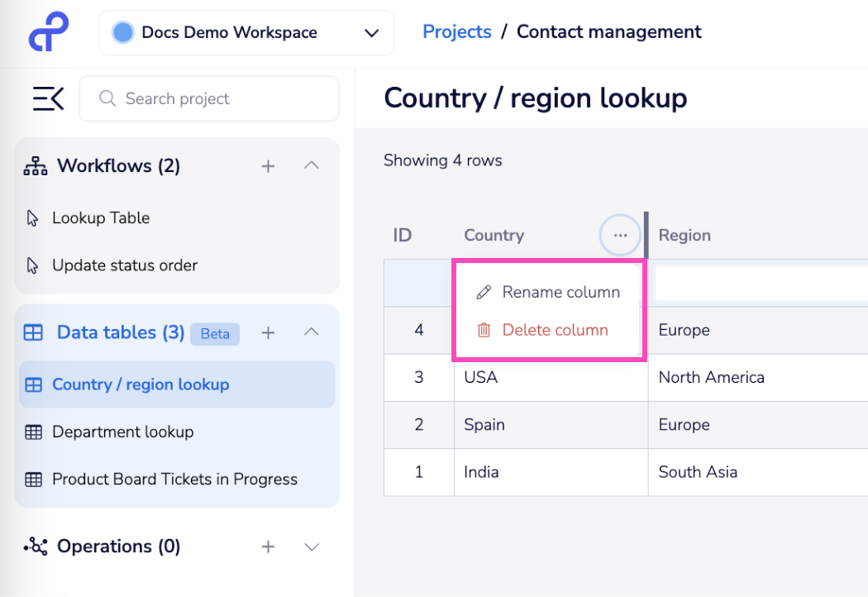This screenshot has height=597, width=868.
Task: Expand the Operations section chevron
Action: [312, 547]
